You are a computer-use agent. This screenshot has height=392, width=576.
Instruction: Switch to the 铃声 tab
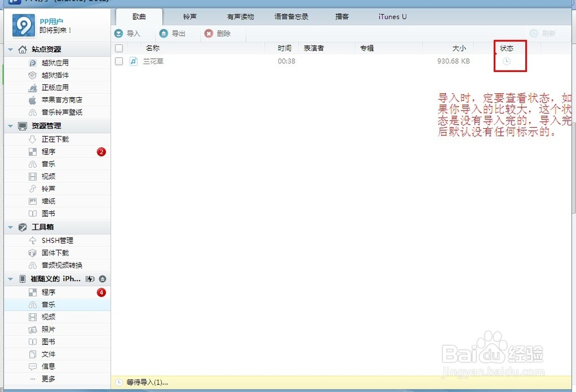click(x=190, y=17)
